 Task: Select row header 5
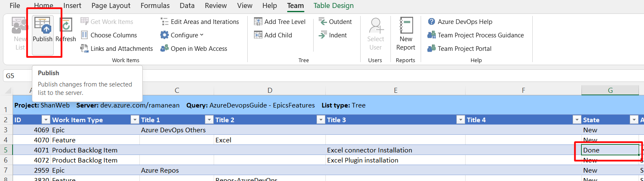pyautogui.click(x=6, y=150)
